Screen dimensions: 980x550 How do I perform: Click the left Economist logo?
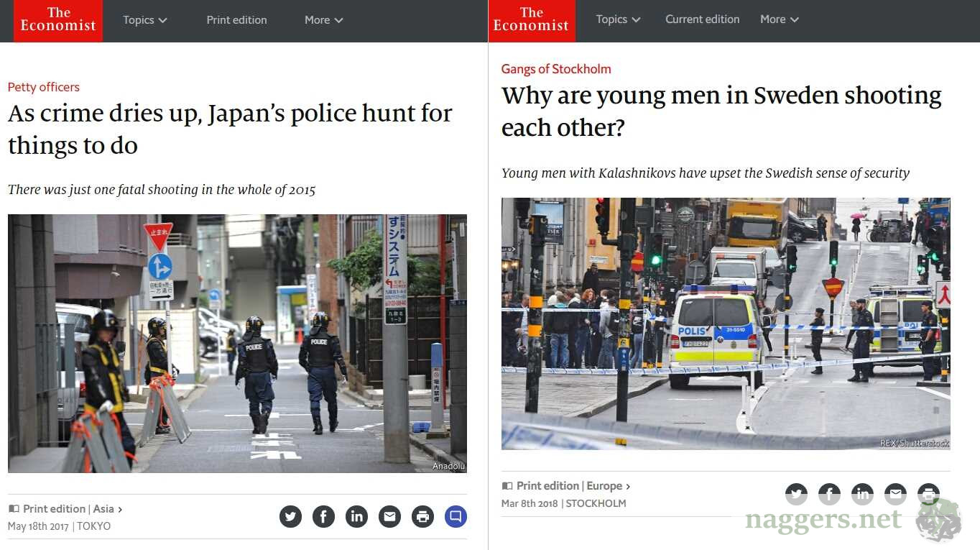coord(58,20)
